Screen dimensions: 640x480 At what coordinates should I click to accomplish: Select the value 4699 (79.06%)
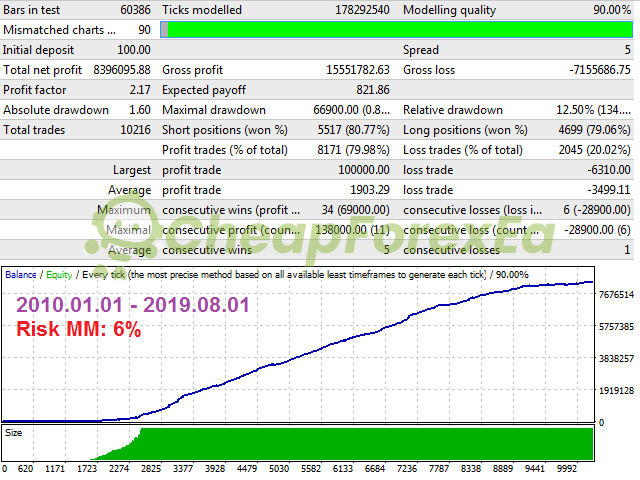595,130
